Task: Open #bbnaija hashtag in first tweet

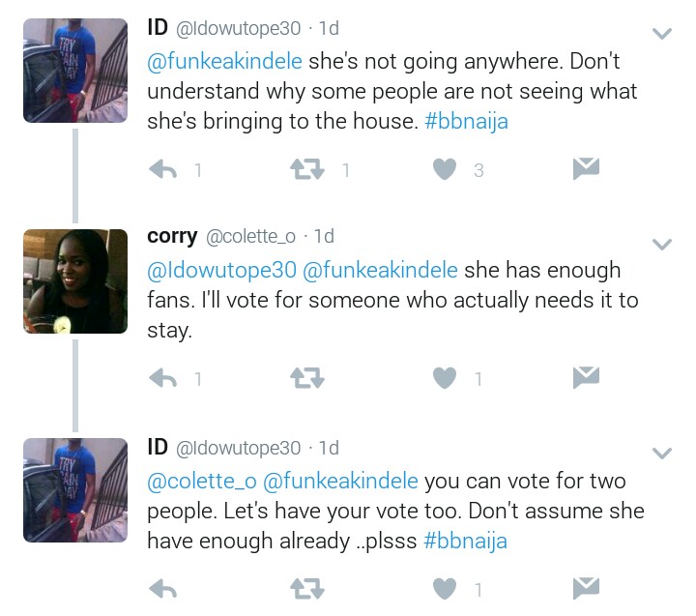Action: pos(466,123)
